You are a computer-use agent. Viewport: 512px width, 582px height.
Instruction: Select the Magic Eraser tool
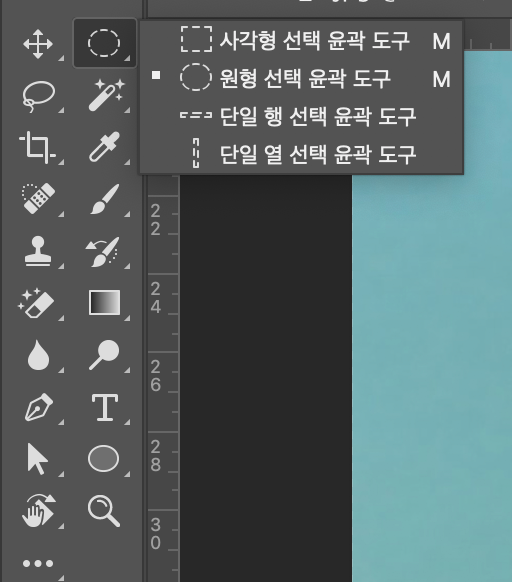coord(36,303)
